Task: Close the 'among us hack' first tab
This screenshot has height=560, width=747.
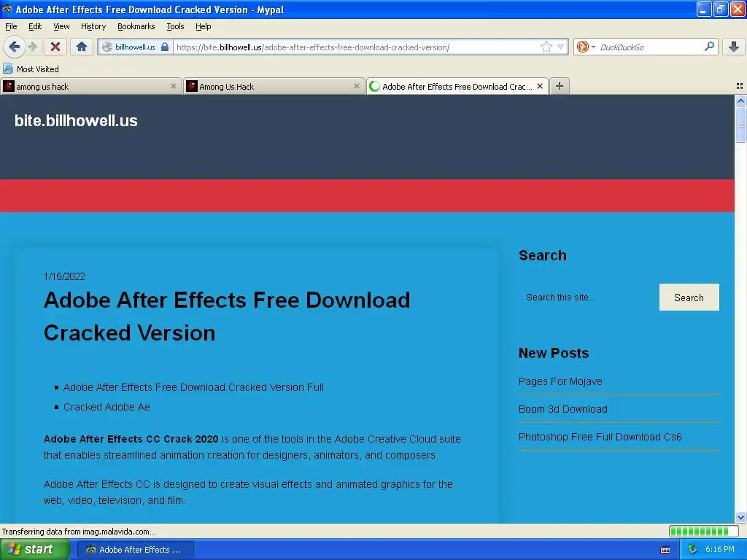Action: [x=174, y=86]
